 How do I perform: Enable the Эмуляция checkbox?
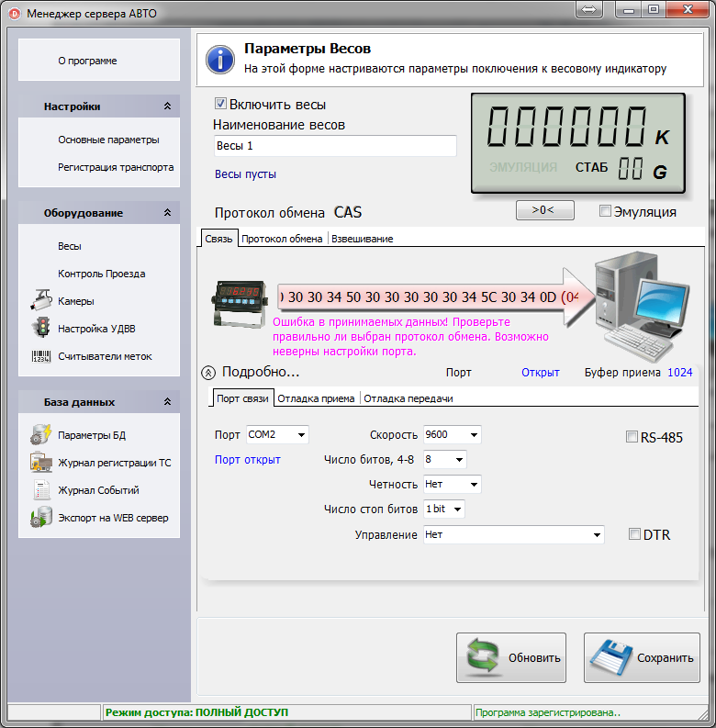[605, 211]
